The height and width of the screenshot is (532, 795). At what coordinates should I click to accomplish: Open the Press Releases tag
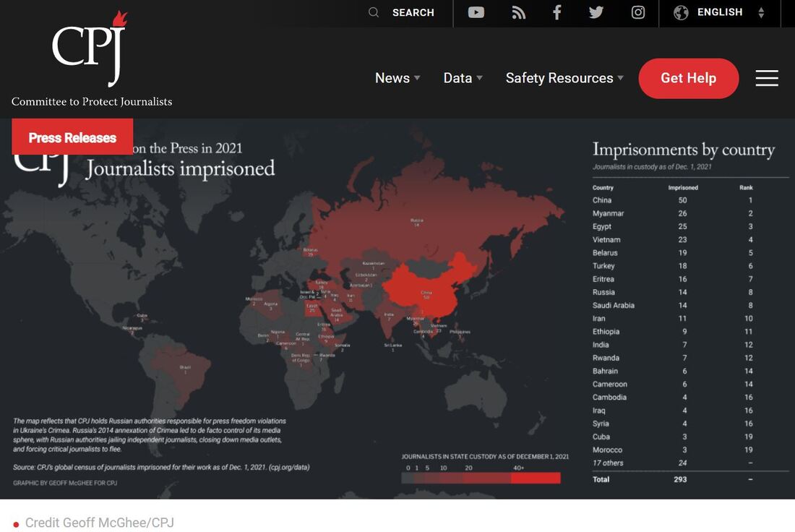coord(72,137)
